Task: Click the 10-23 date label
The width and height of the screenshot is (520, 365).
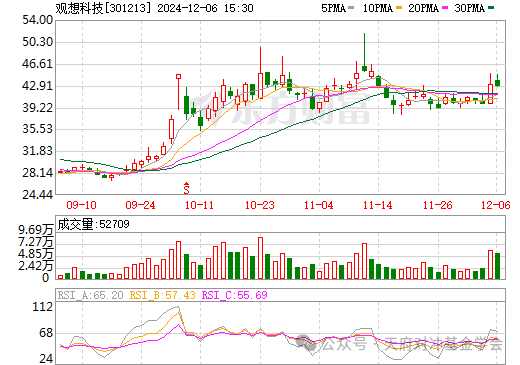Action: click(260, 205)
